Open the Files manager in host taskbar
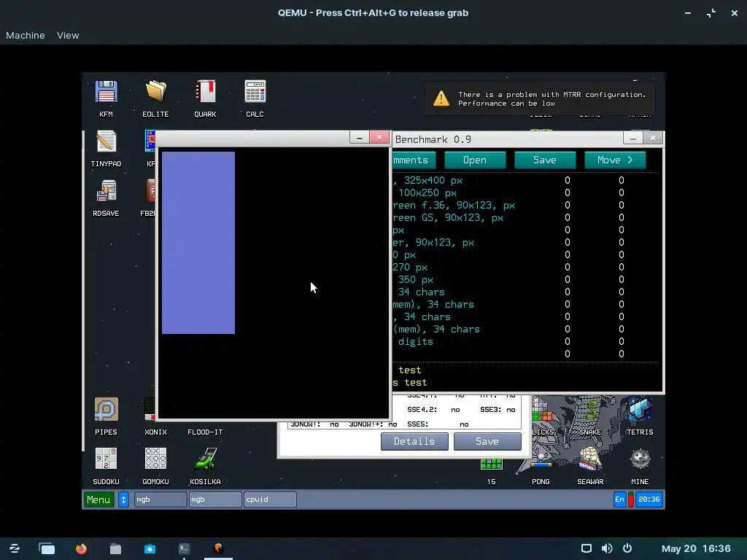 coord(116,548)
